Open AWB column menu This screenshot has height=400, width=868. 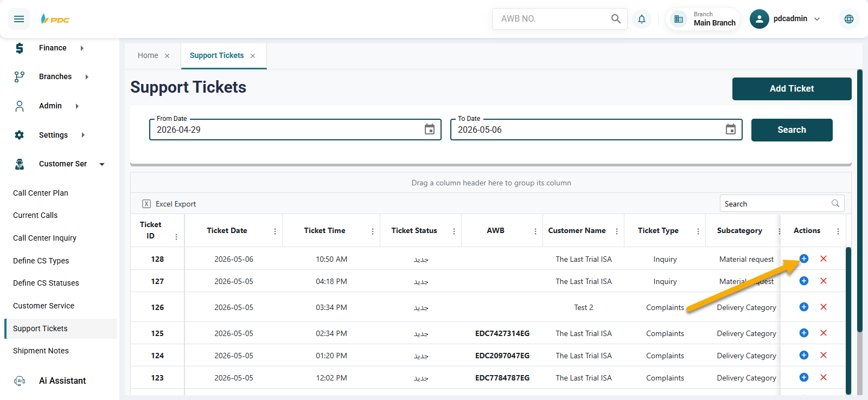[535, 231]
